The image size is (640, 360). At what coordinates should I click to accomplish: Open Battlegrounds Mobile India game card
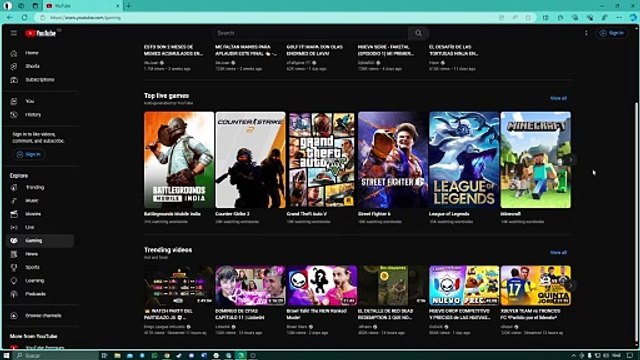(x=179, y=160)
